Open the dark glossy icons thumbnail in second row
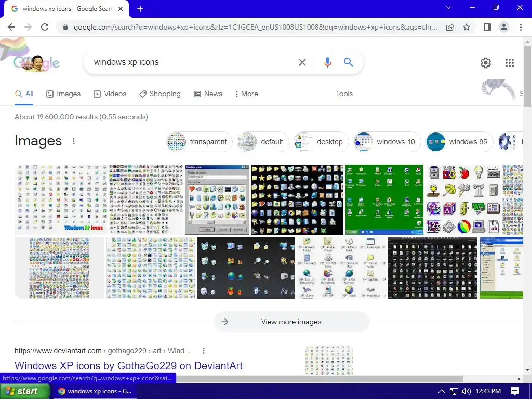This screenshot has height=399, width=532. coord(246,268)
